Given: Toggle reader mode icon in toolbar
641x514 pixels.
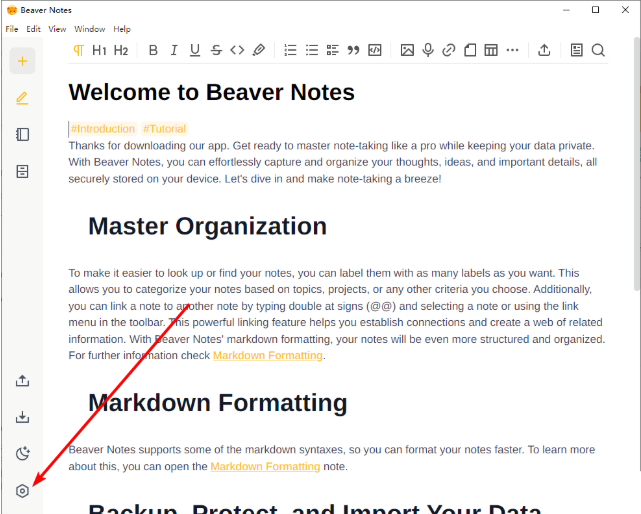Looking at the screenshot, I should click(577, 50).
